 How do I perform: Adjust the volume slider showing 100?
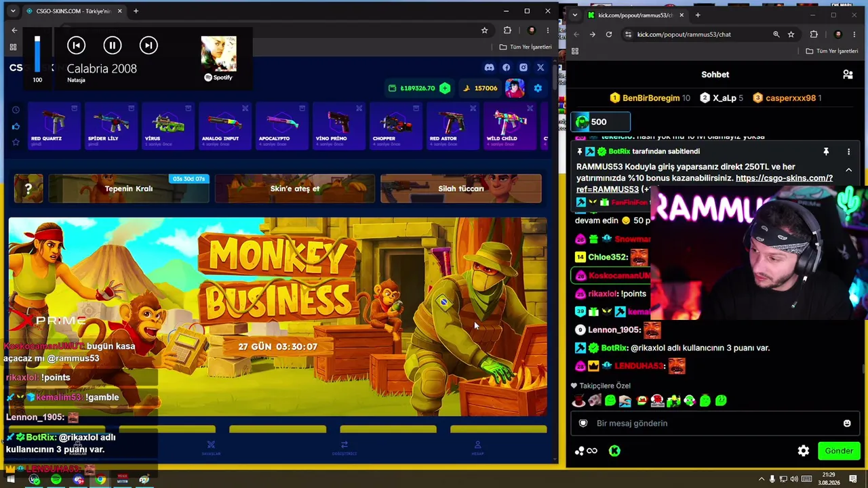click(37, 54)
